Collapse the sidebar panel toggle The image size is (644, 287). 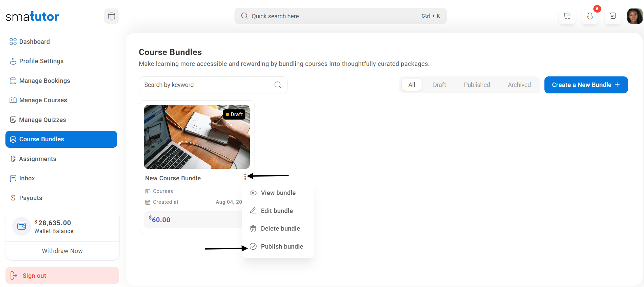coord(111,16)
